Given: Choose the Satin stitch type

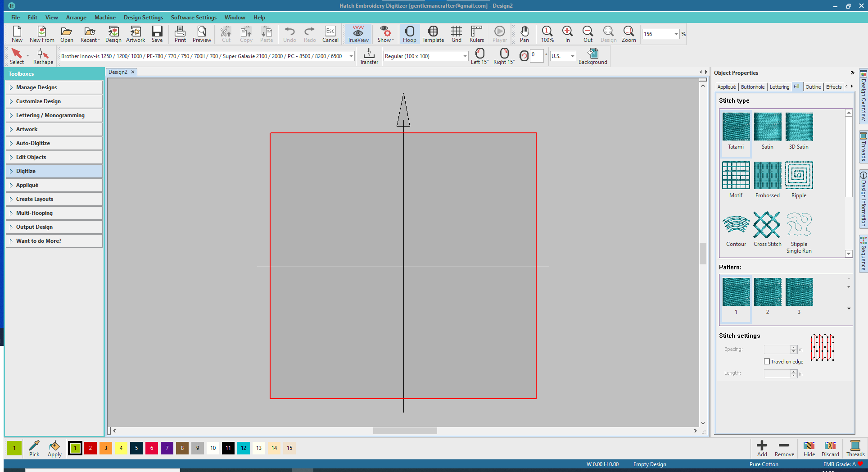Looking at the screenshot, I should tap(768, 131).
